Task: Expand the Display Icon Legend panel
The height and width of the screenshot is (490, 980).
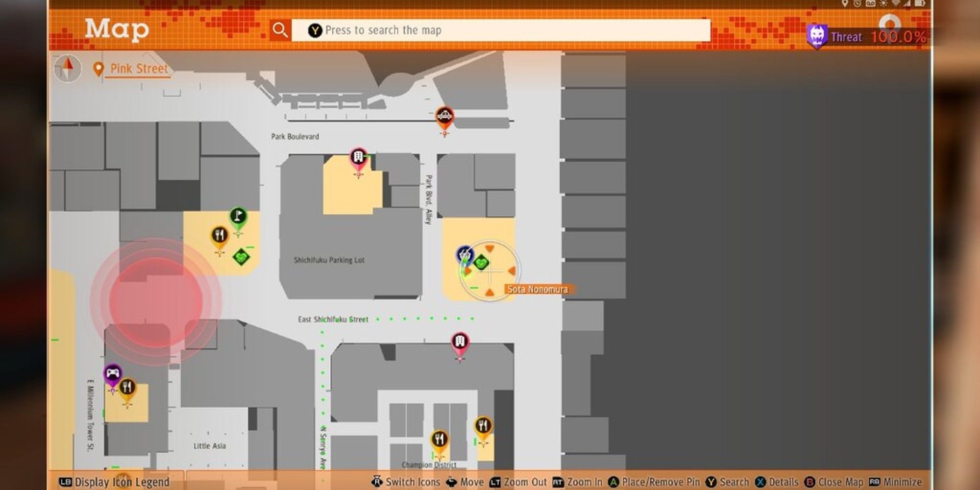Action: click(x=115, y=482)
